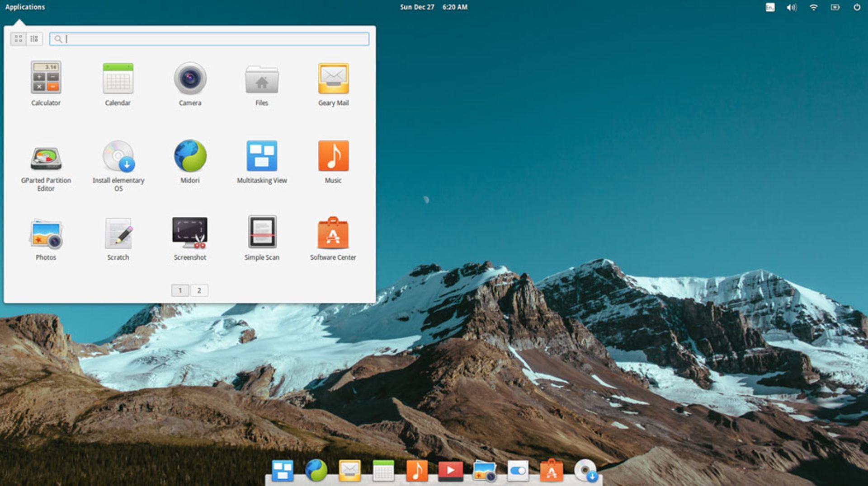868x486 pixels.
Task: Go to page 2 of apps
Action: [199, 290]
